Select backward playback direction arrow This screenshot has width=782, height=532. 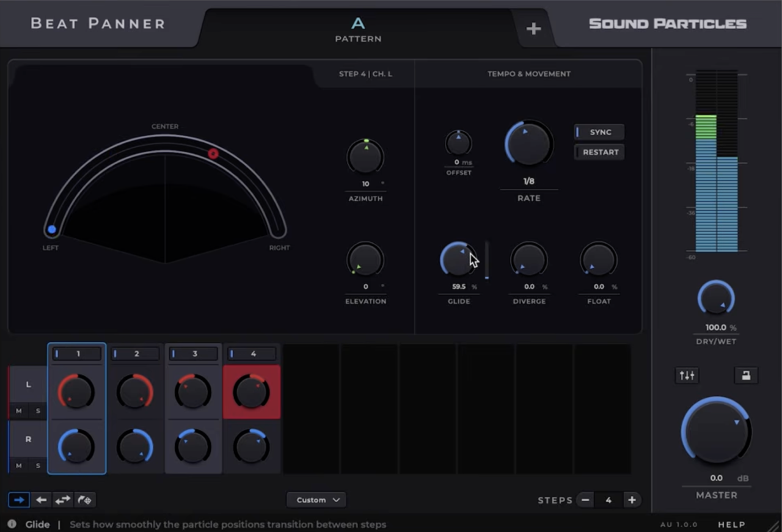41,500
